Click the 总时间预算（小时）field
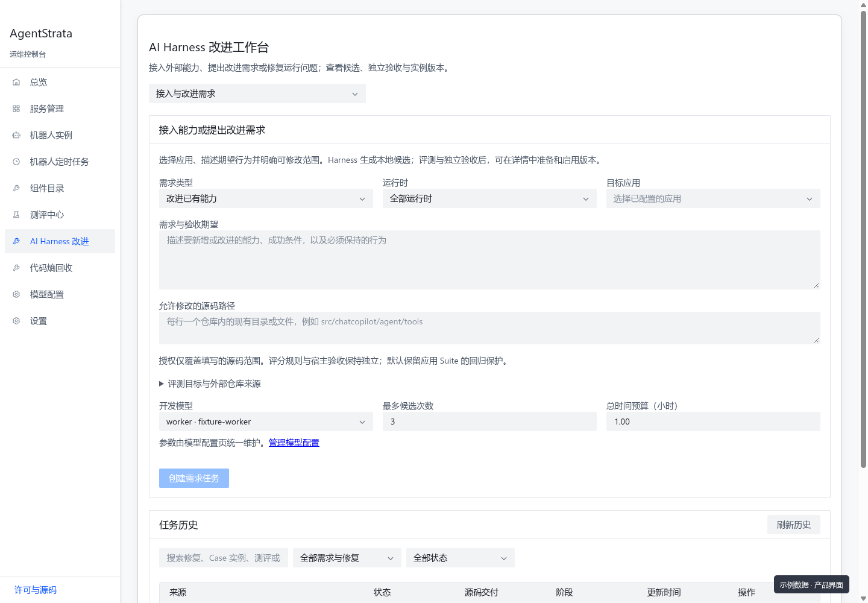The image size is (868, 603). point(713,421)
